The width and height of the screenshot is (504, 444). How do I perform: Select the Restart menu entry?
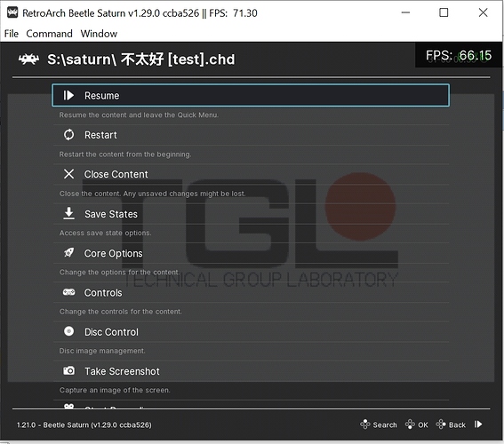coord(251,135)
